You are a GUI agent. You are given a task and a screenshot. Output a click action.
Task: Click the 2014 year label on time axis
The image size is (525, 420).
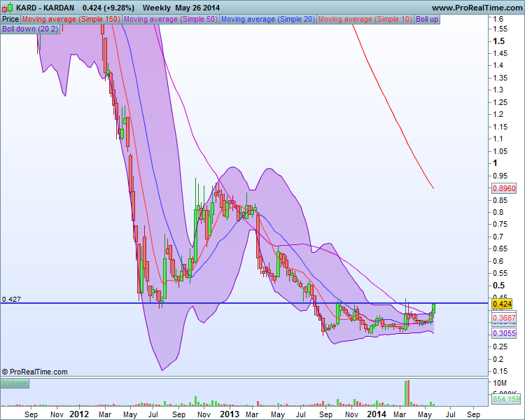377,414
